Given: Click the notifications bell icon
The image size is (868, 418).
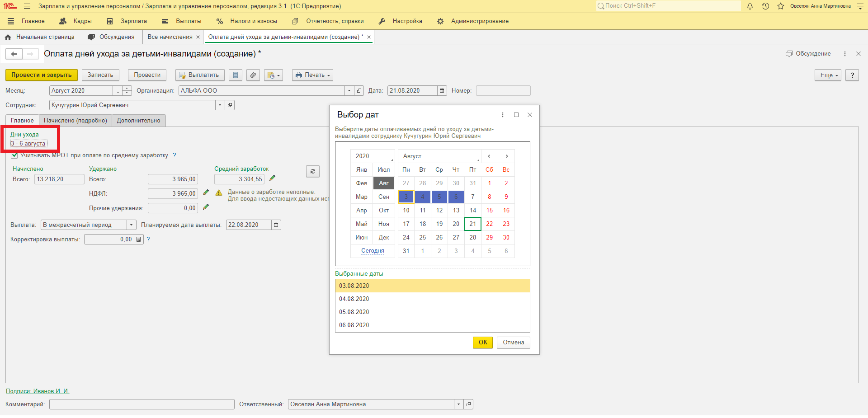Looking at the screenshot, I should point(750,6).
